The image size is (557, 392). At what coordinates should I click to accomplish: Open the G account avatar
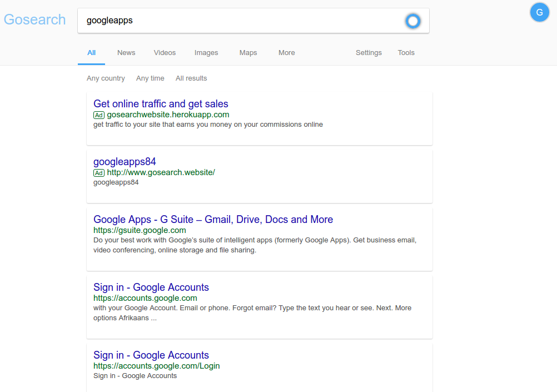(x=539, y=12)
